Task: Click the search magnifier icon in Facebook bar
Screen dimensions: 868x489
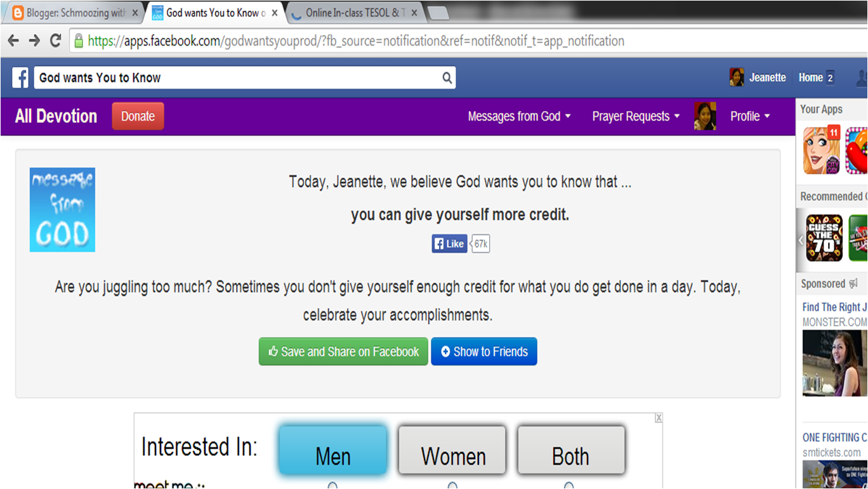Action: pos(447,78)
